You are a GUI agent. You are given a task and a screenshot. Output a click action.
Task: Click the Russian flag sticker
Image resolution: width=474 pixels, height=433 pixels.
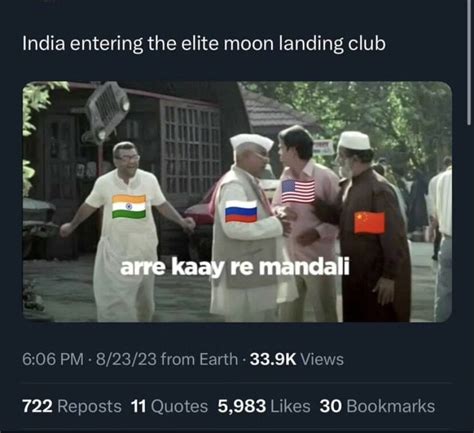pos(241,211)
